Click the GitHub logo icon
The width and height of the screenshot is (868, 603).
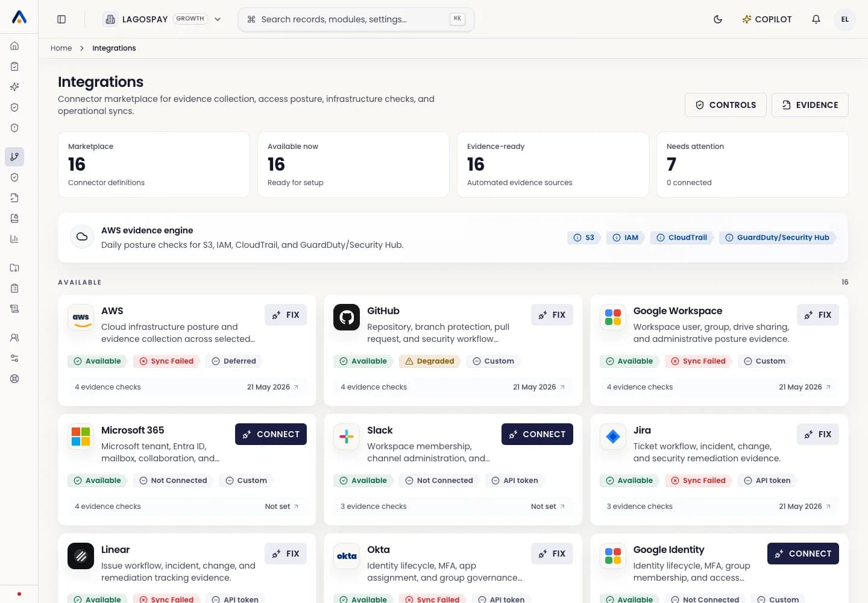(347, 317)
